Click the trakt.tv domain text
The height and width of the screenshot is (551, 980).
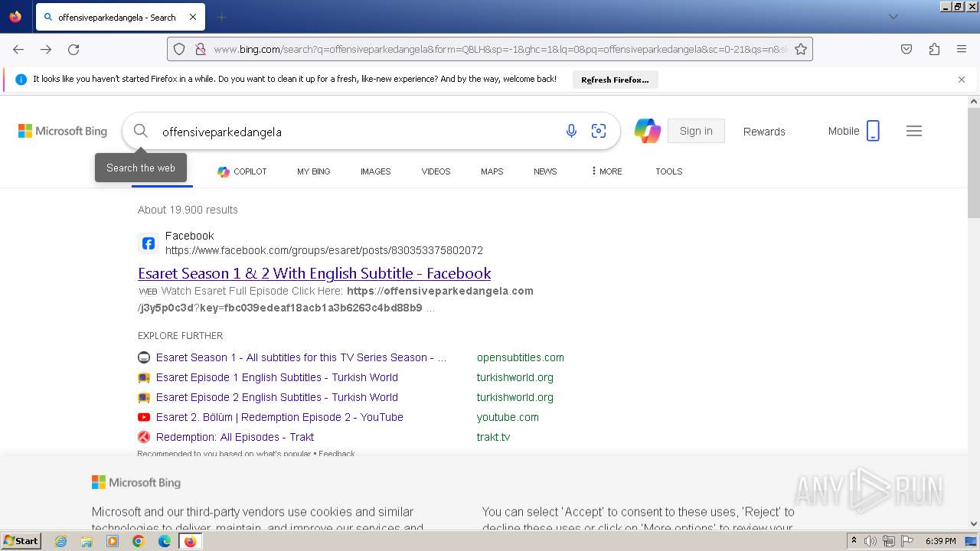(x=493, y=437)
